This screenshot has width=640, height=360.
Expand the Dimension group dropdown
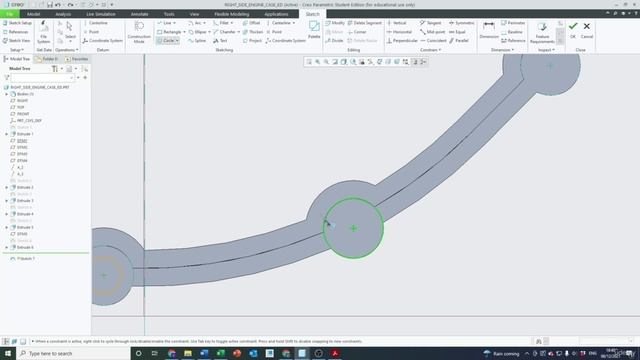[502, 50]
